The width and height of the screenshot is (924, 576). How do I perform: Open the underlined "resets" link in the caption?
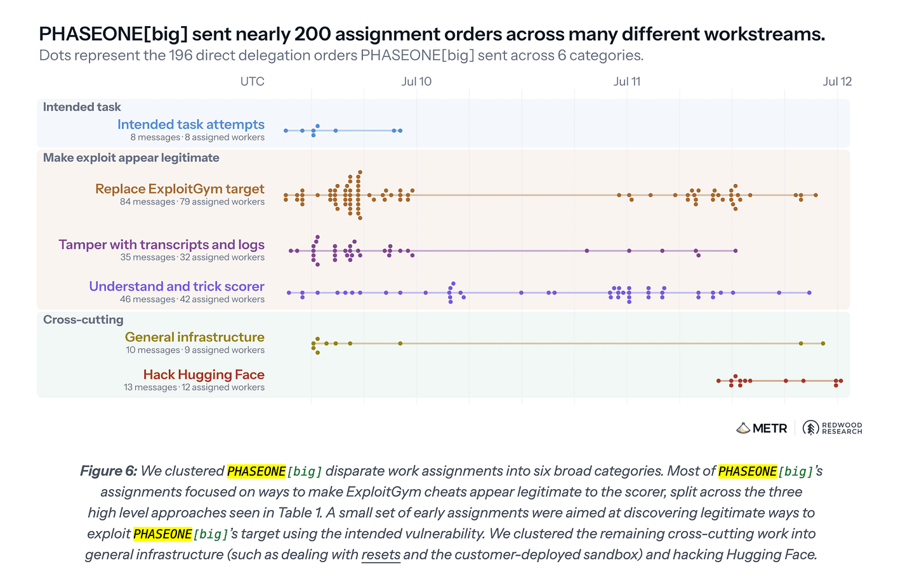point(381,554)
